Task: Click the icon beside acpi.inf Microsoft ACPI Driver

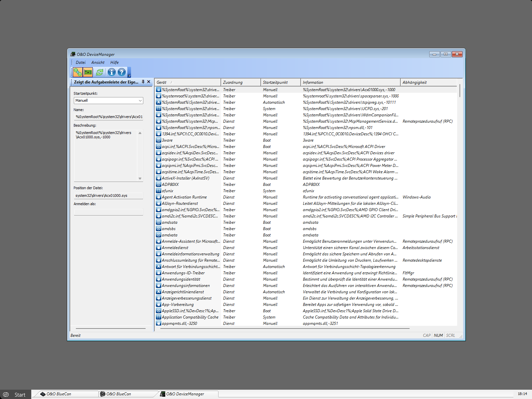Action: [159, 147]
